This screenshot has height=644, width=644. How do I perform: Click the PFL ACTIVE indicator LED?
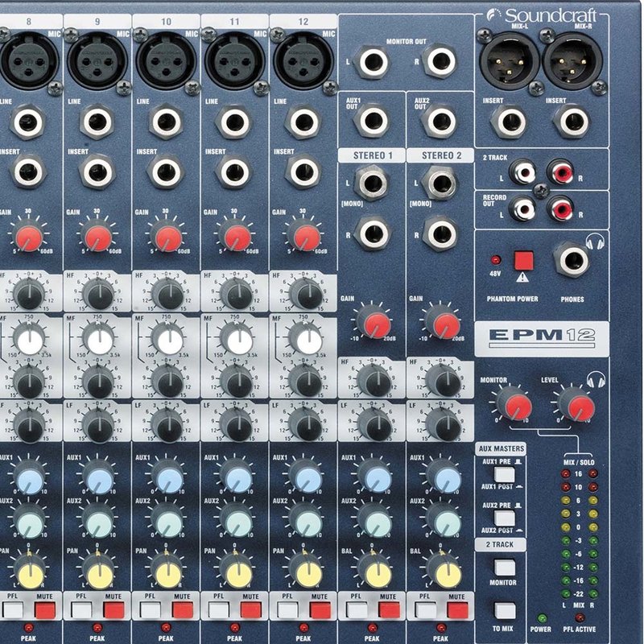pos(580,618)
